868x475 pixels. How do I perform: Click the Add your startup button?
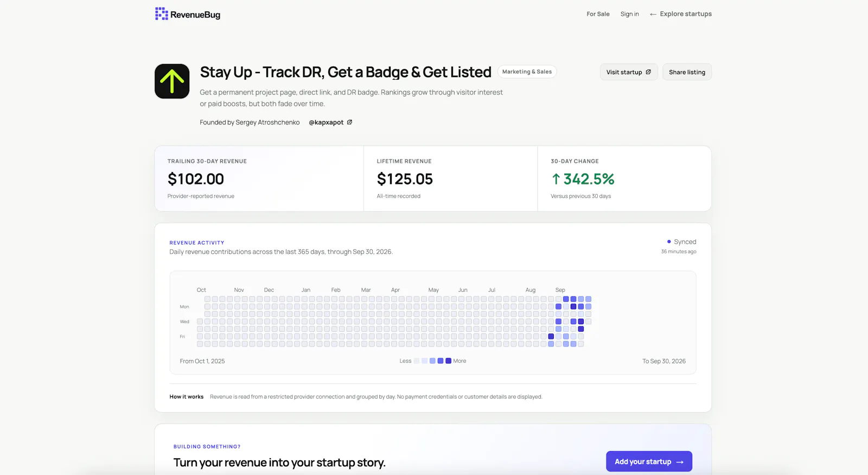tap(649, 461)
